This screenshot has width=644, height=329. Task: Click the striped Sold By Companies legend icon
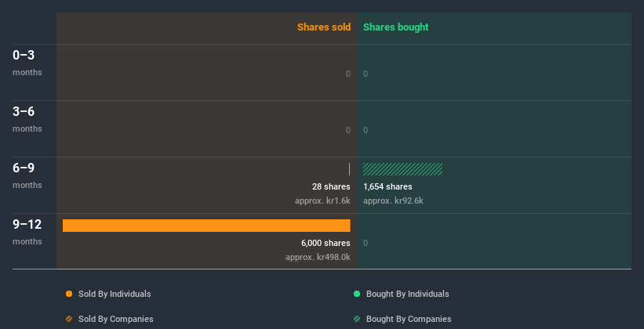(x=69, y=319)
